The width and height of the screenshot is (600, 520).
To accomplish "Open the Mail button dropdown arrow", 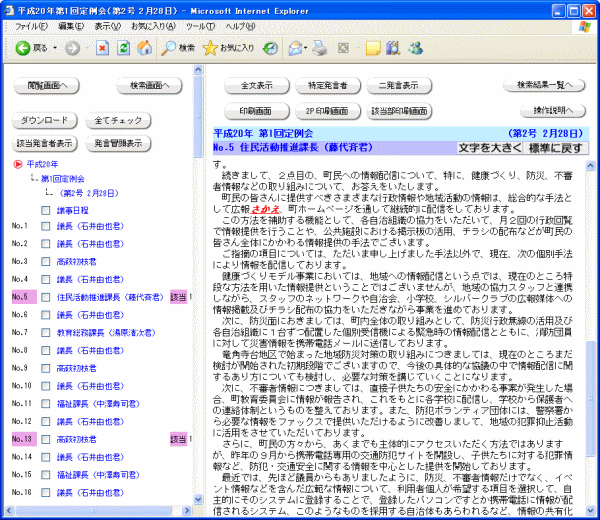I will [x=305, y=48].
